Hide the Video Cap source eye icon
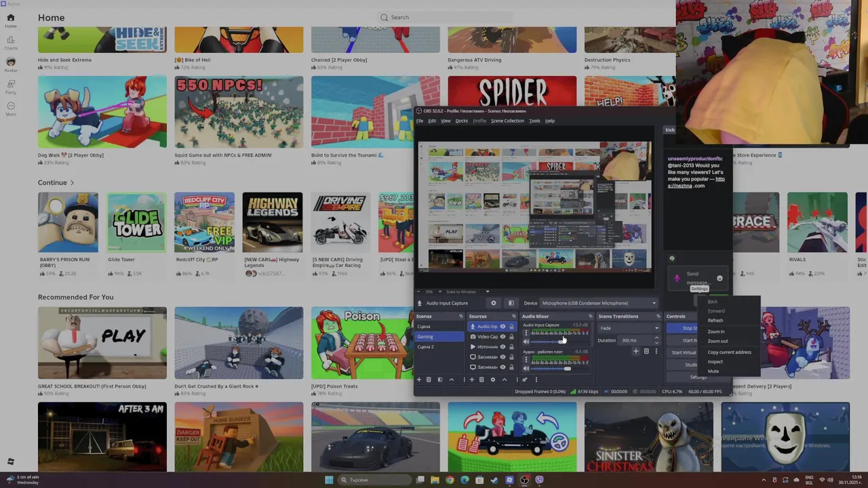Viewport: 868px width, 488px height. click(502, 337)
